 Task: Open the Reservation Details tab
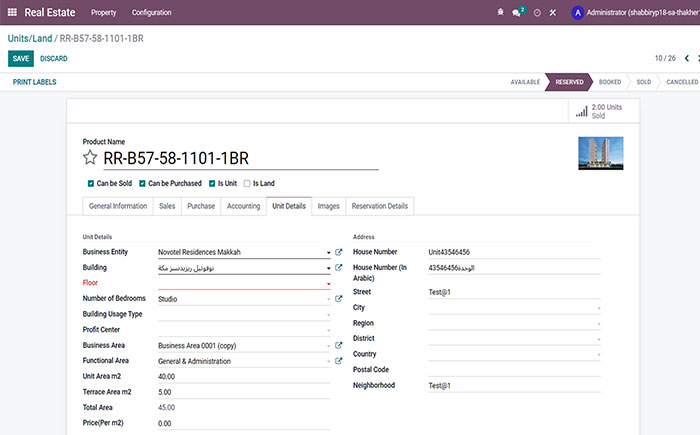tap(379, 206)
